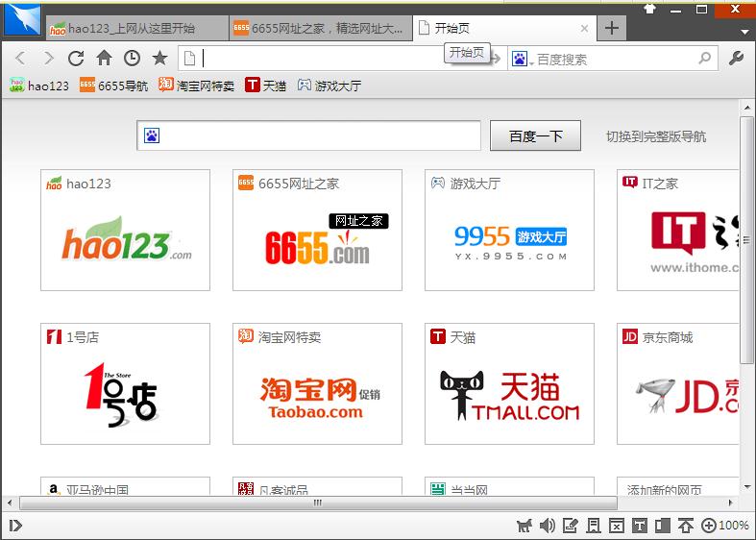Click 切换到完整版导航 link
Image resolution: width=756 pixels, height=540 pixels.
pyautogui.click(x=656, y=136)
